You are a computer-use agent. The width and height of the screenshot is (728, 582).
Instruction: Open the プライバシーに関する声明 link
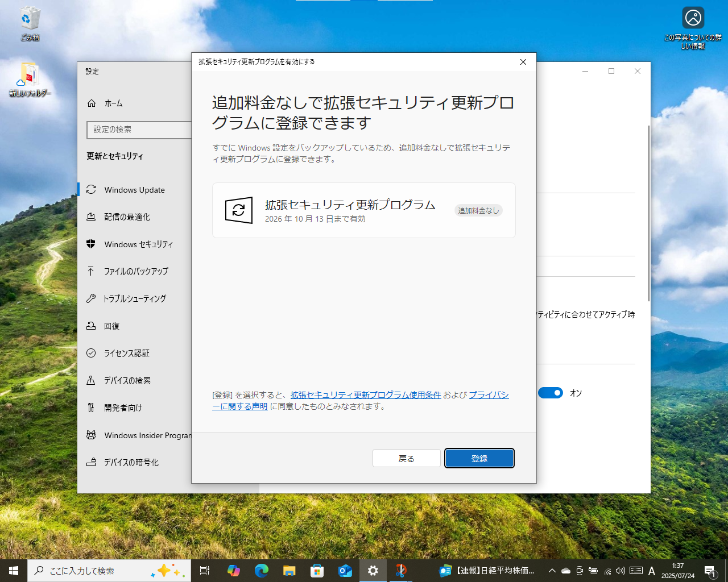(x=489, y=394)
